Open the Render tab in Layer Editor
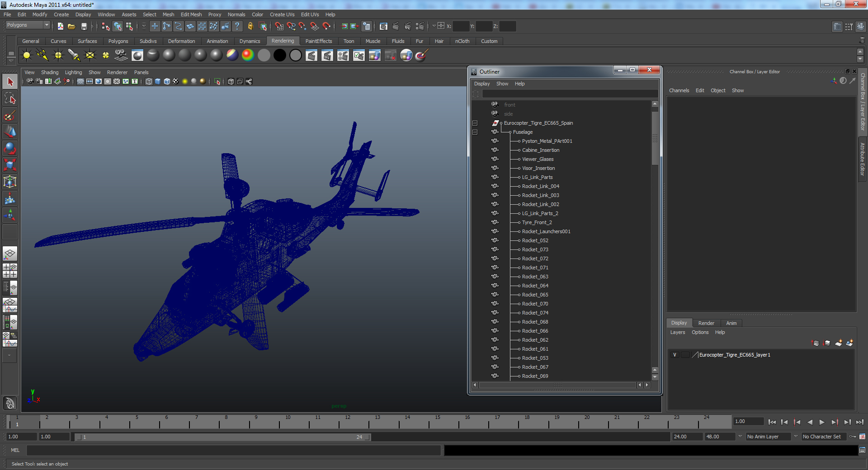The height and width of the screenshot is (470, 868). [x=706, y=323]
